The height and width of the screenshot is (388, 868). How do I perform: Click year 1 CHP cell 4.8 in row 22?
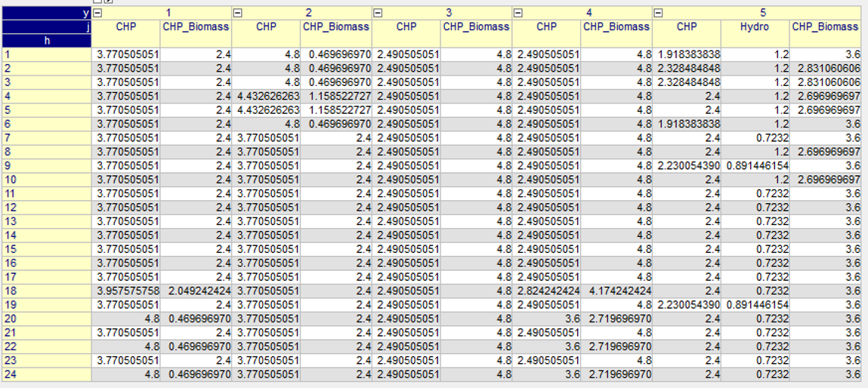tap(126, 346)
